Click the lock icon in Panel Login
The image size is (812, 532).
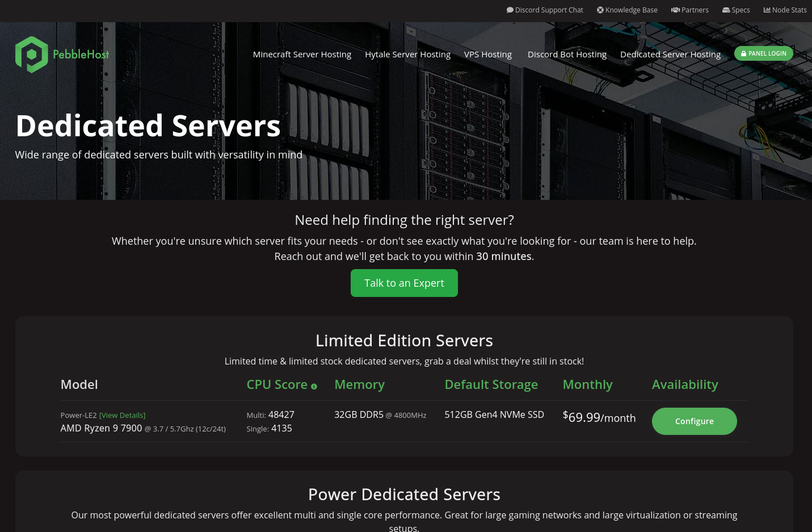[744, 53]
